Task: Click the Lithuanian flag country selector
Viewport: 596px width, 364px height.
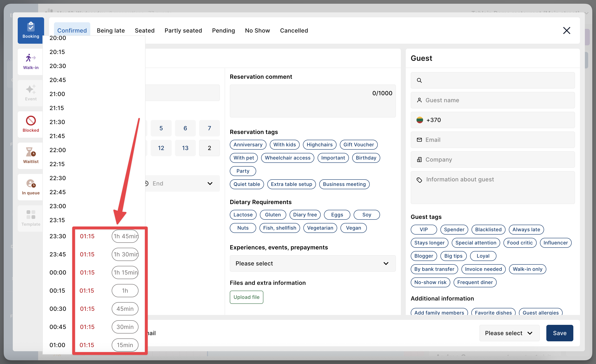Action: [x=420, y=120]
